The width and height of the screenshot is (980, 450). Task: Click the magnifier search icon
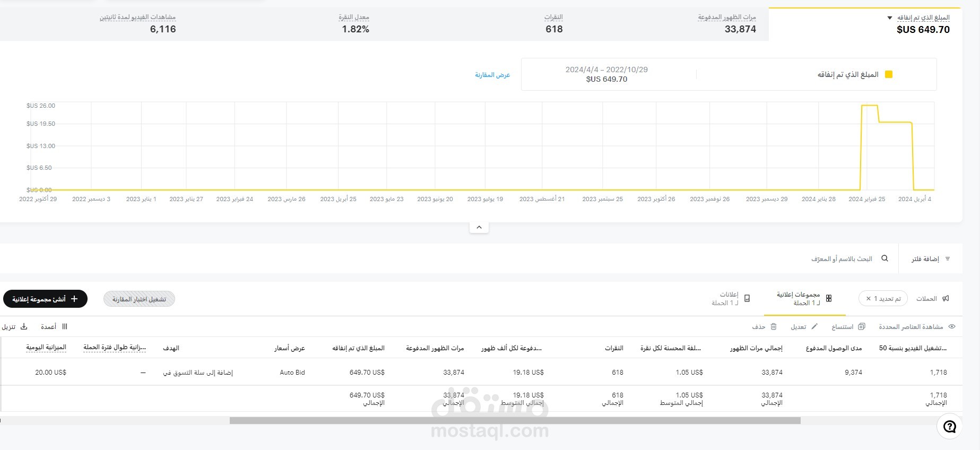point(884,258)
